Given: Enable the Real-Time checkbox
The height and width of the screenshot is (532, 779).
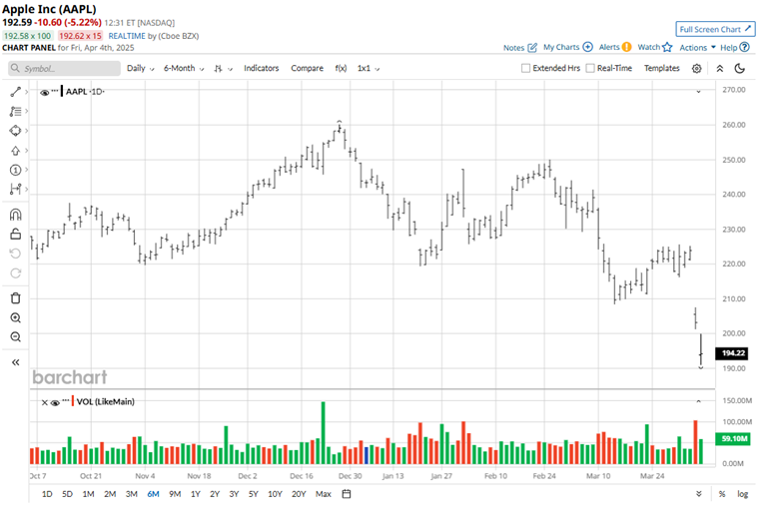Looking at the screenshot, I should click(590, 68).
